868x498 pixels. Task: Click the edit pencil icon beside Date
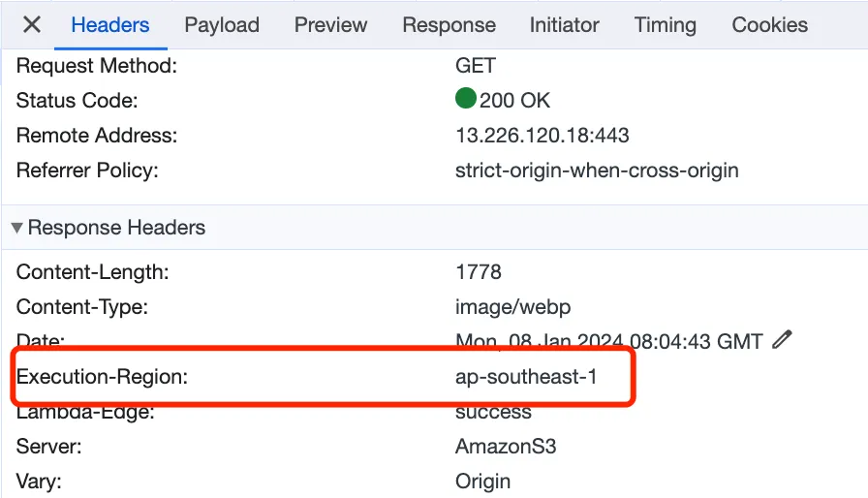pos(783,340)
